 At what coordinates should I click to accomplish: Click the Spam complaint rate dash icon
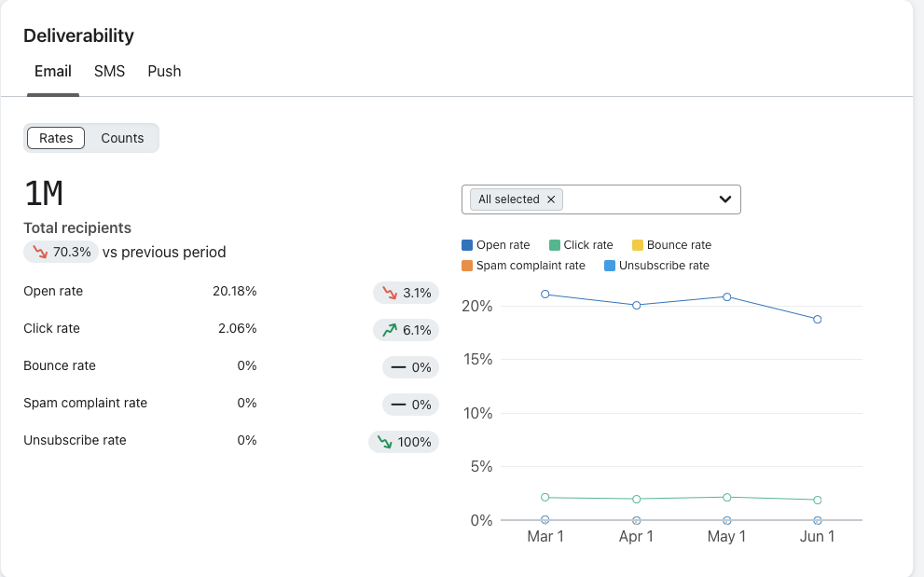coord(398,405)
